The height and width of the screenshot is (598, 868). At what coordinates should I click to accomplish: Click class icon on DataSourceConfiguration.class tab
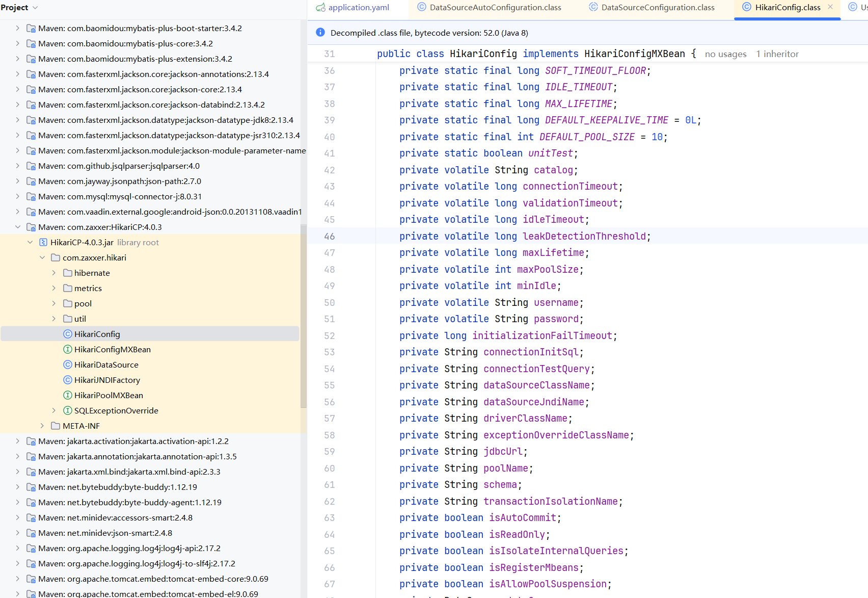[593, 7]
